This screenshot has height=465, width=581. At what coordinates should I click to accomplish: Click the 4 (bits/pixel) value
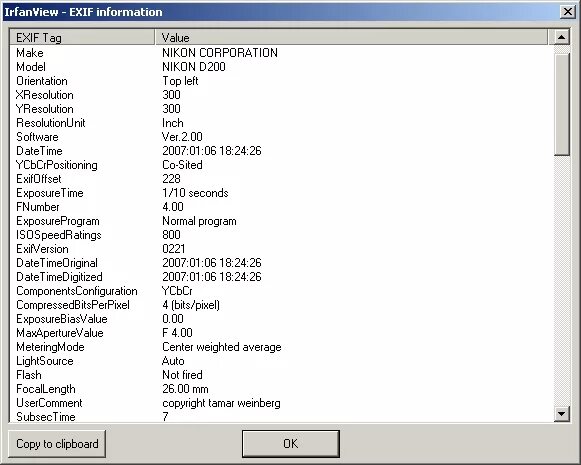pyautogui.click(x=191, y=305)
